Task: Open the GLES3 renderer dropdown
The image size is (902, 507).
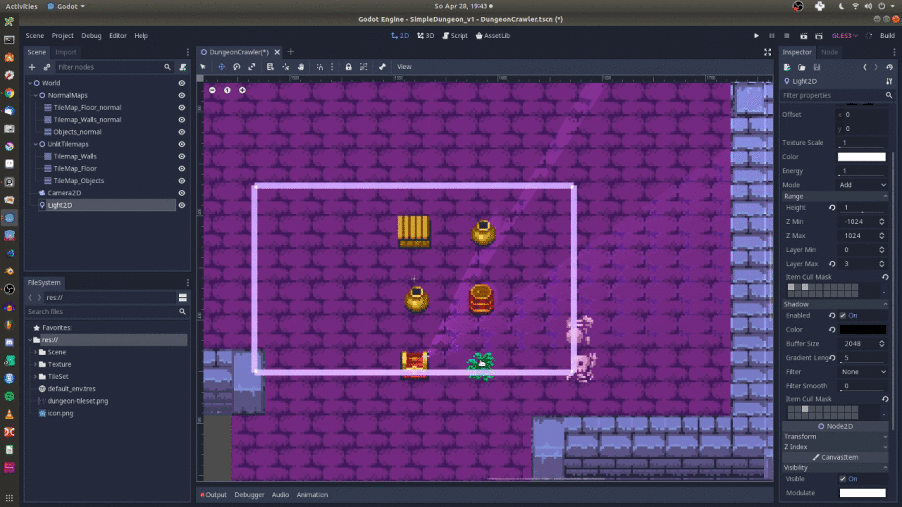Action: [844, 36]
